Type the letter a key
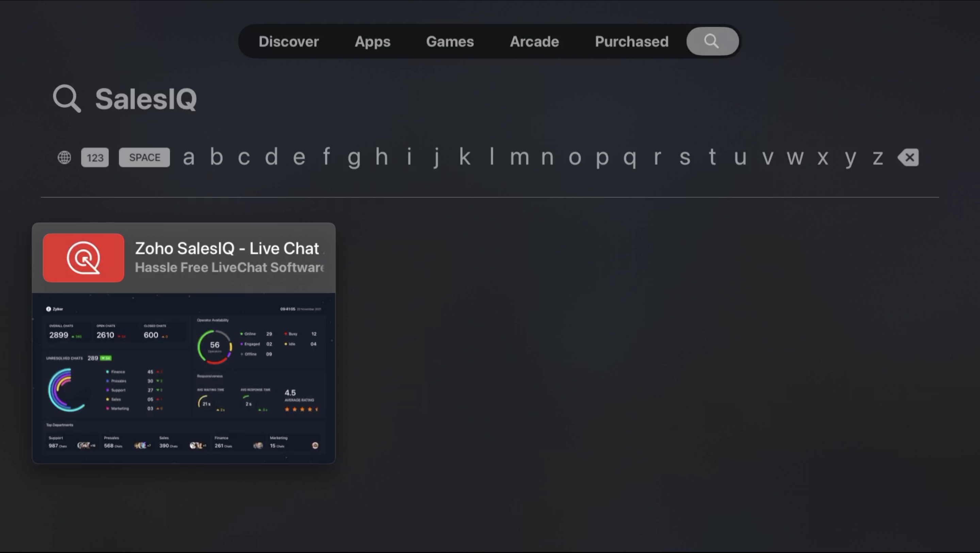980x553 pixels. pyautogui.click(x=189, y=157)
